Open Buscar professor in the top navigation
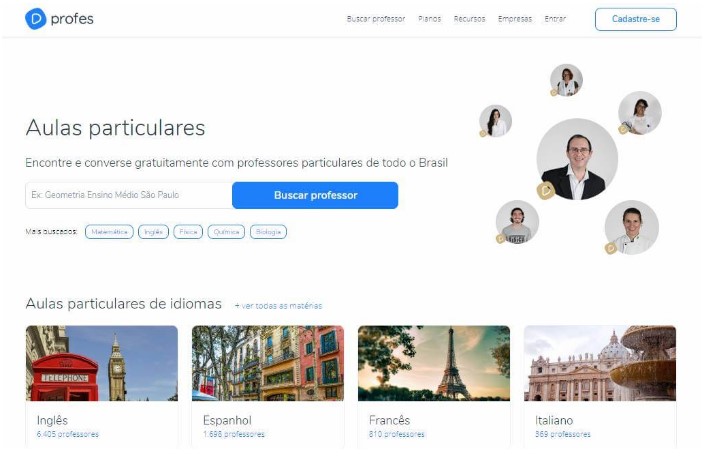Image resolution: width=707 pixels, height=471 pixels. coord(376,19)
